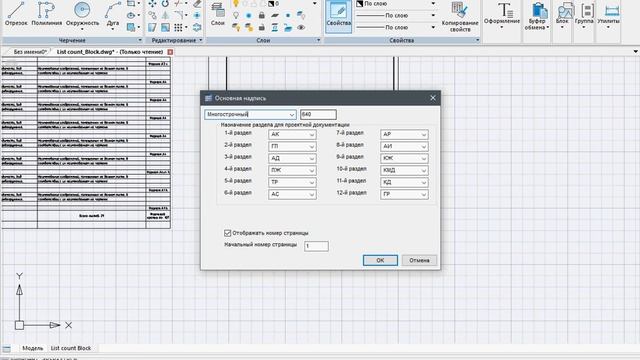Activate the Mirror tool

coord(165,16)
